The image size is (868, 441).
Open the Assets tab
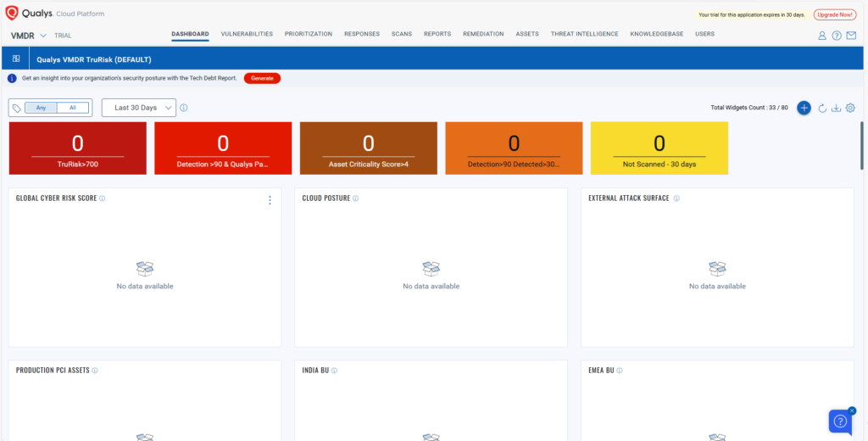click(x=527, y=35)
